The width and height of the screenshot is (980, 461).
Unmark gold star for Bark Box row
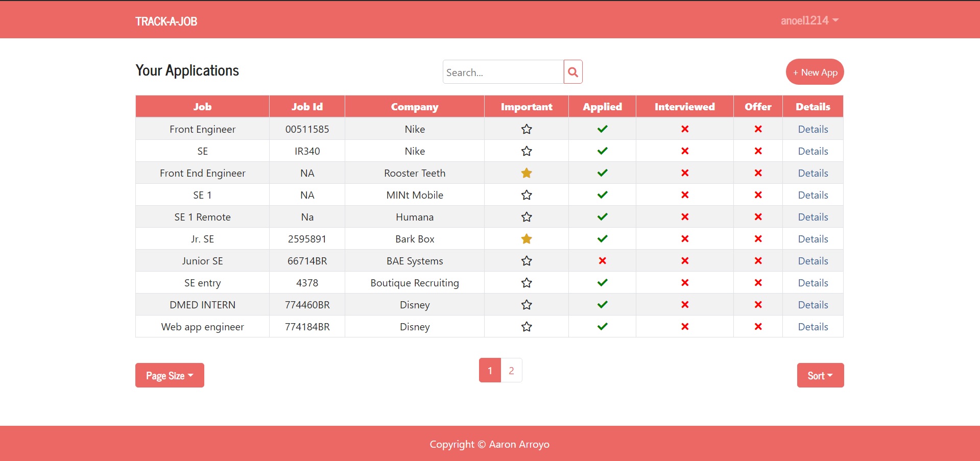tap(527, 239)
